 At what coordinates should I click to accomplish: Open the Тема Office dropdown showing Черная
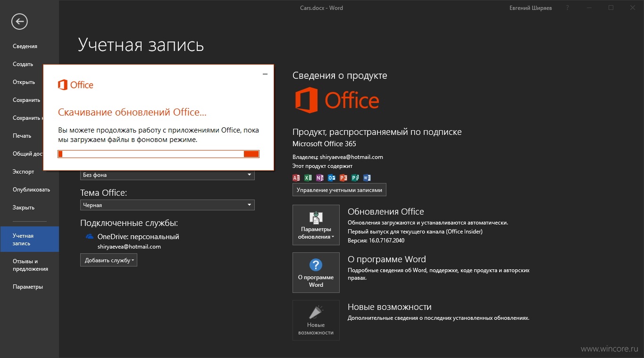(x=167, y=205)
